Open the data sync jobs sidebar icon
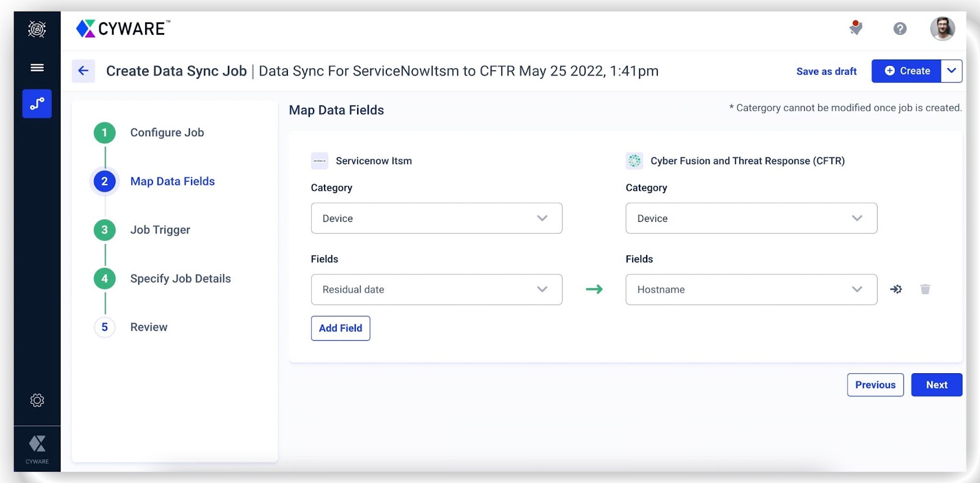Image resolution: width=980 pixels, height=483 pixels. click(x=37, y=104)
